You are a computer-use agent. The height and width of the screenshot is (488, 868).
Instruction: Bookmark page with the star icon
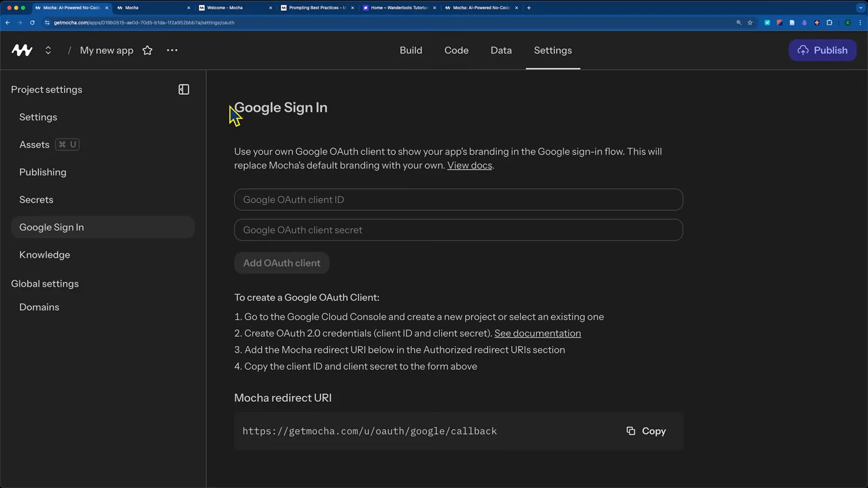click(750, 23)
